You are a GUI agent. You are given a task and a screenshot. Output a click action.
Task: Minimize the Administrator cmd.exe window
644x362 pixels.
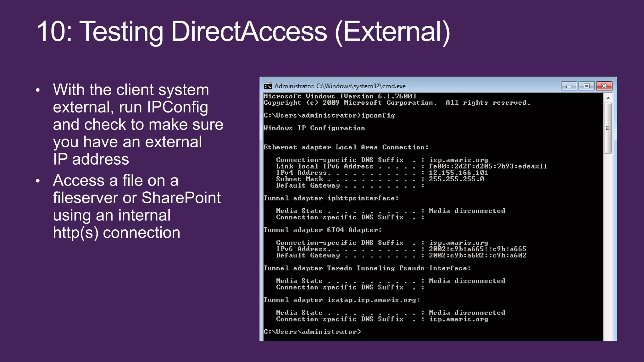[x=569, y=86]
